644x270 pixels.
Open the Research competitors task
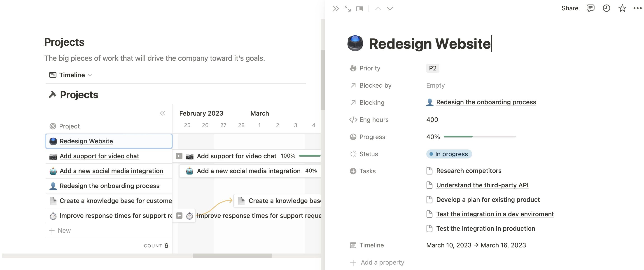click(469, 171)
